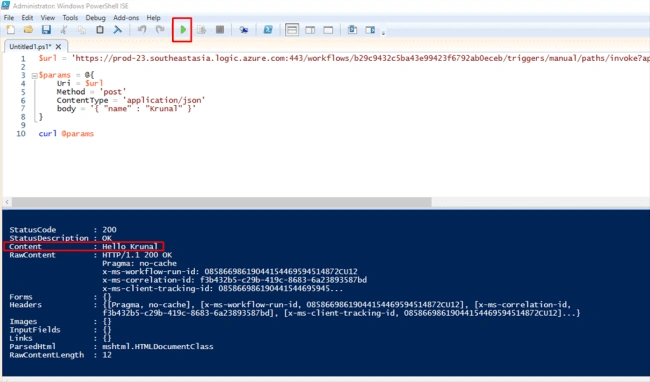650x382 pixels.
Task: Click the x-ms-correlation-id output line
Action: [x=235, y=280]
